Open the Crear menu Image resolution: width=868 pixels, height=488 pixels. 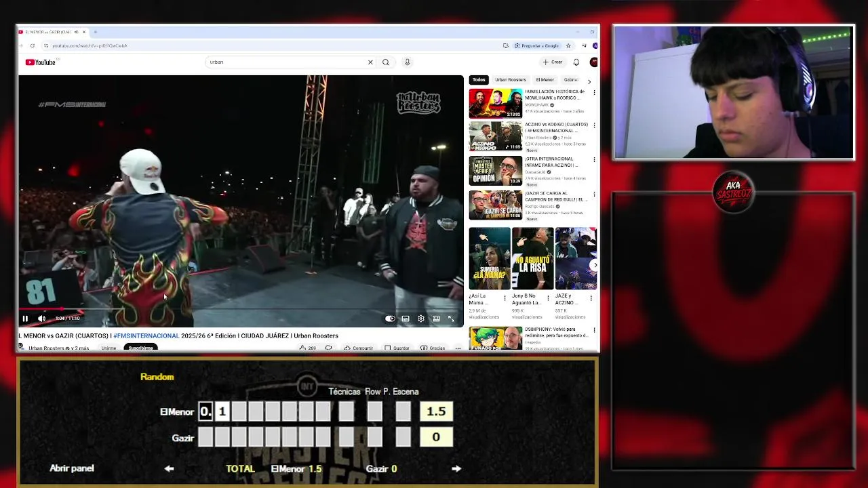coord(553,62)
